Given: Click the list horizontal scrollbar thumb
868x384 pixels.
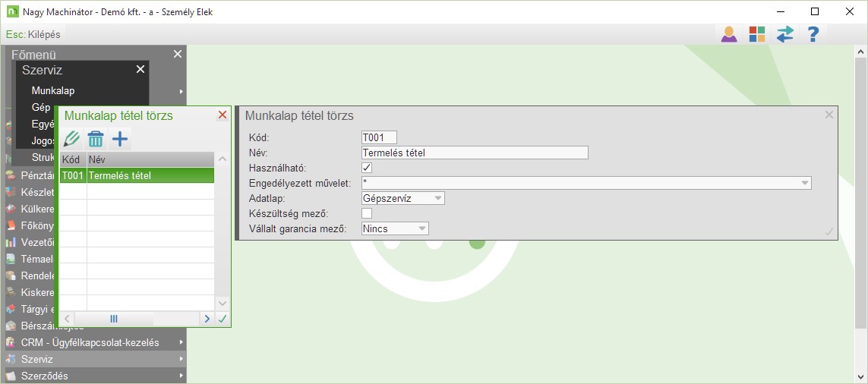Looking at the screenshot, I should pos(114,319).
